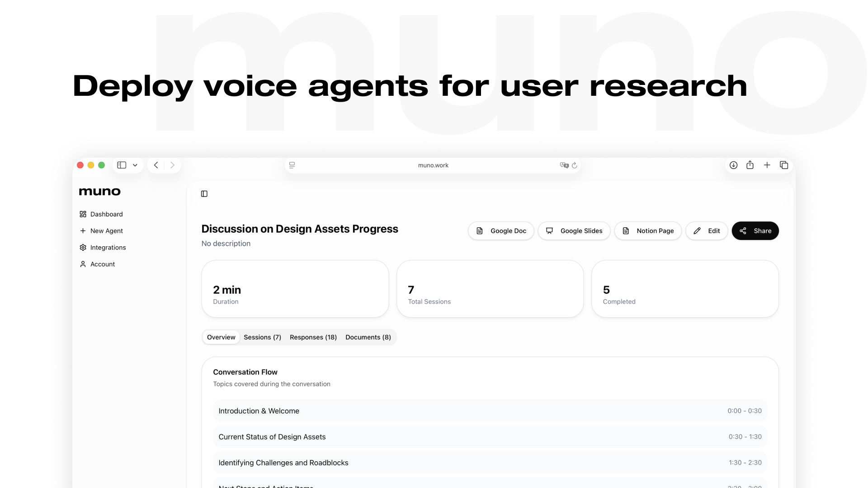The image size is (868, 488).
Task: Open a new tab with plus icon
Action: tap(767, 165)
